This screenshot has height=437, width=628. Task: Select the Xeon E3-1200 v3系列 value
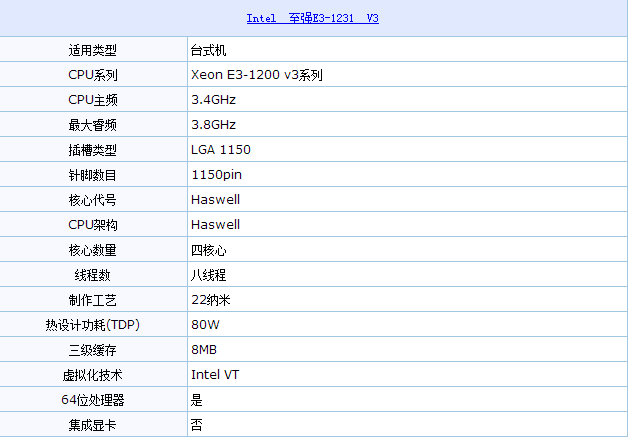pyautogui.click(x=257, y=75)
